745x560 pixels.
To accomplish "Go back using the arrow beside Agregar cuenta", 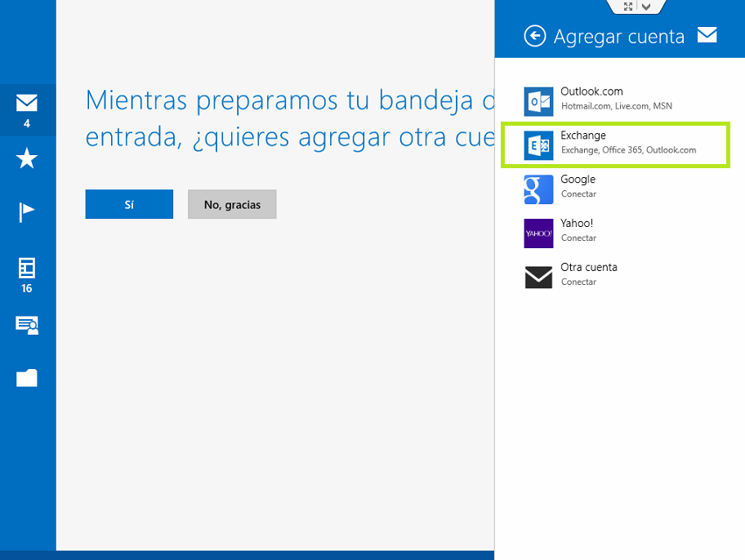I will (x=535, y=36).
